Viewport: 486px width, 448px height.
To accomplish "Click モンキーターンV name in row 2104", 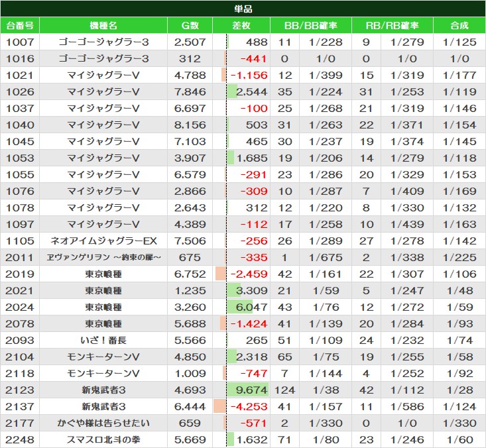I will [x=103, y=357].
